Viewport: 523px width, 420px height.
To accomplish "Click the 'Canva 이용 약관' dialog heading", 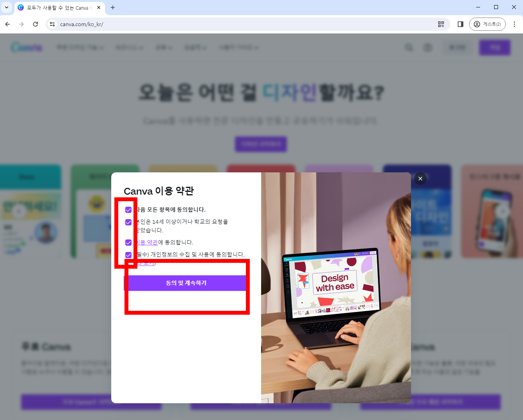I will coord(159,191).
